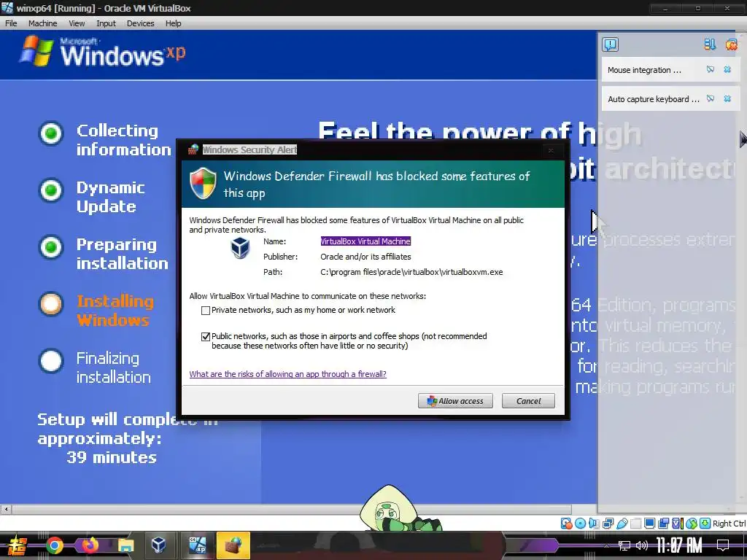Image resolution: width=747 pixels, height=560 pixels.
Task: Click the hard disk activity status icon
Action: tap(566, 524)
